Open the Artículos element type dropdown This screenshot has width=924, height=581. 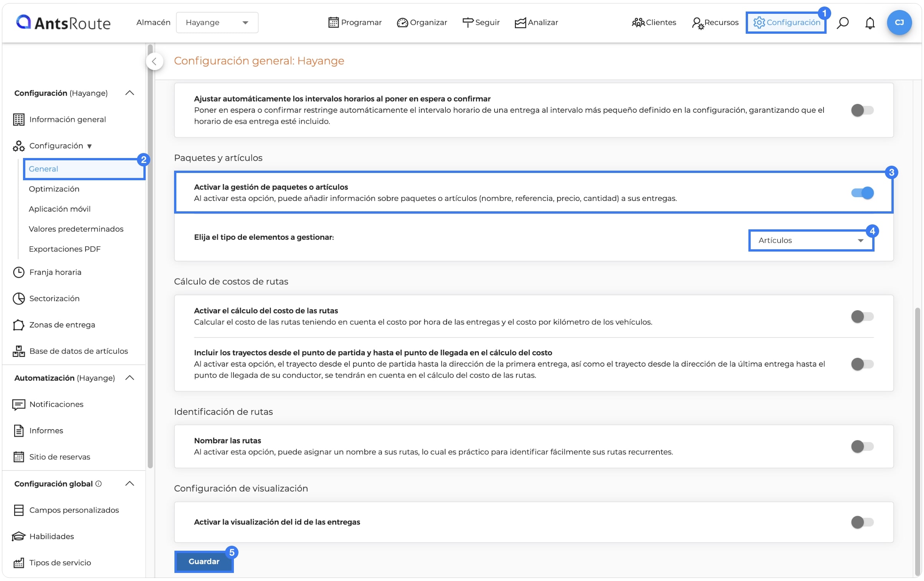pyautogui.click(x=811, y=240)
